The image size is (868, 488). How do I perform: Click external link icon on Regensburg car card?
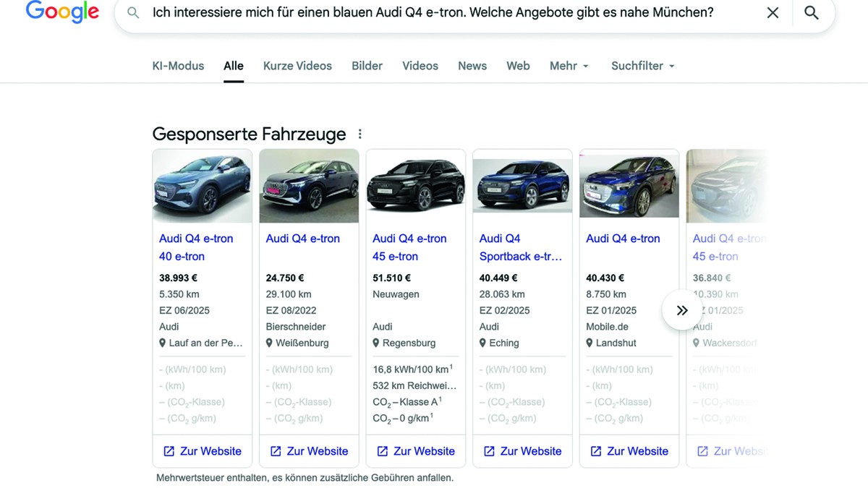383,451
